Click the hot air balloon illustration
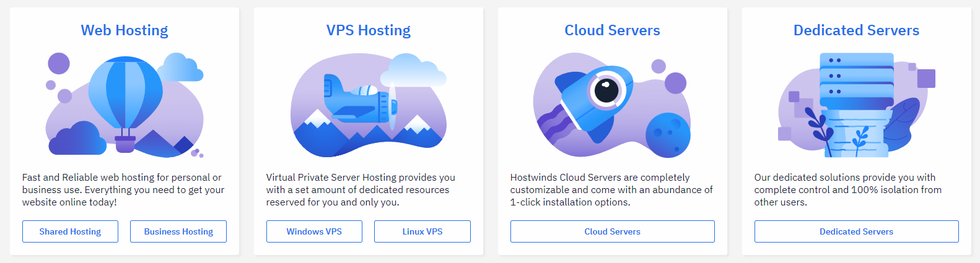 click(125, 96)
